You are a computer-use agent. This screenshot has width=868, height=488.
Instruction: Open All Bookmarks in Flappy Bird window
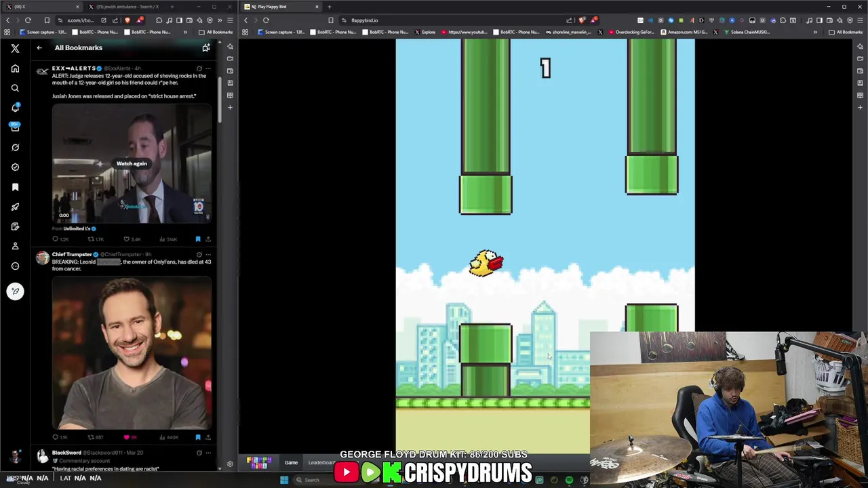click(x=845, y=32)
